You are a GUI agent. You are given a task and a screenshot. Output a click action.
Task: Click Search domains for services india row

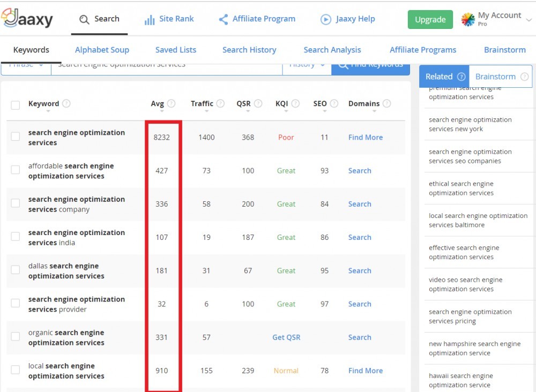(x=360, y=237)
